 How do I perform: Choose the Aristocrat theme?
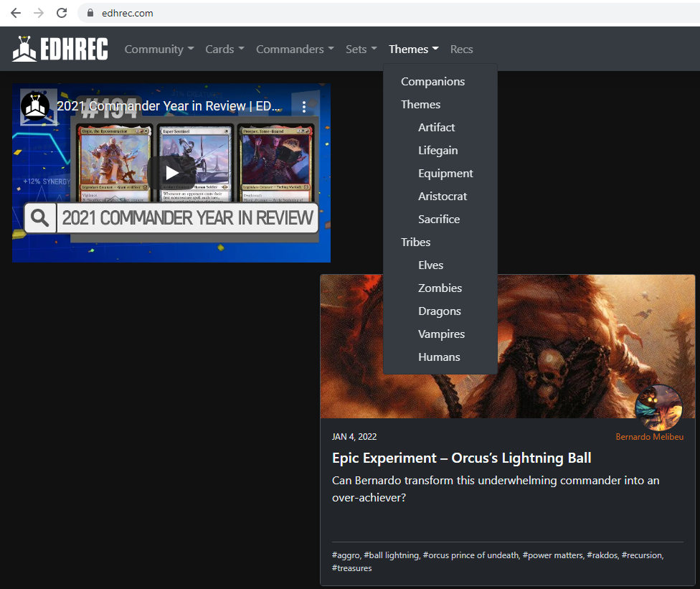tap(442, 196)
